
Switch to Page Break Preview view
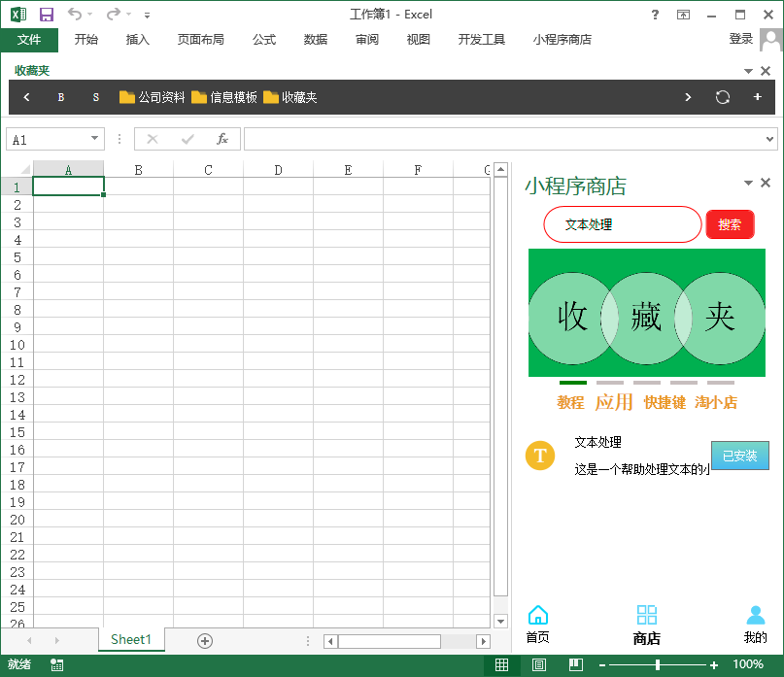coord(576,664)
